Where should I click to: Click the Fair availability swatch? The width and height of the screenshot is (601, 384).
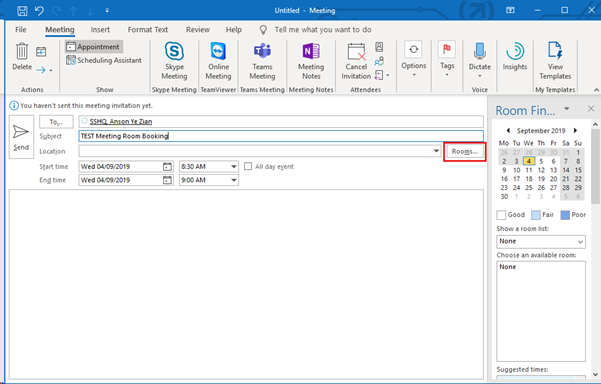click(x=535, y=215)
